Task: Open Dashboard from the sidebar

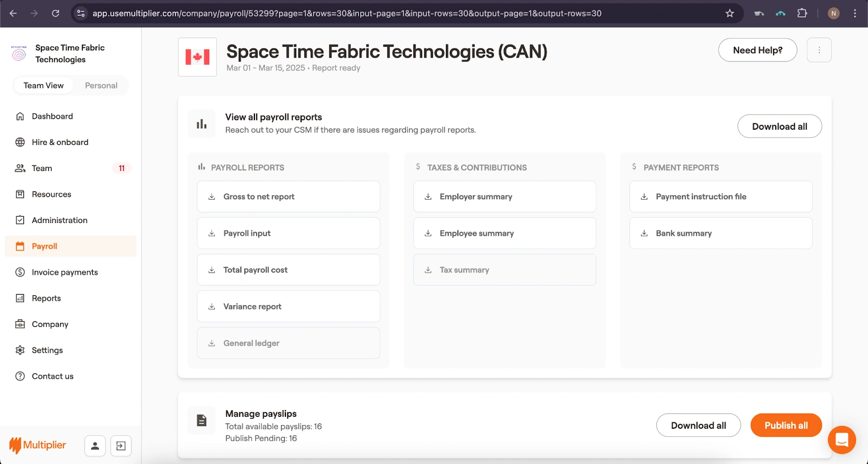Action: pos(71,116)
